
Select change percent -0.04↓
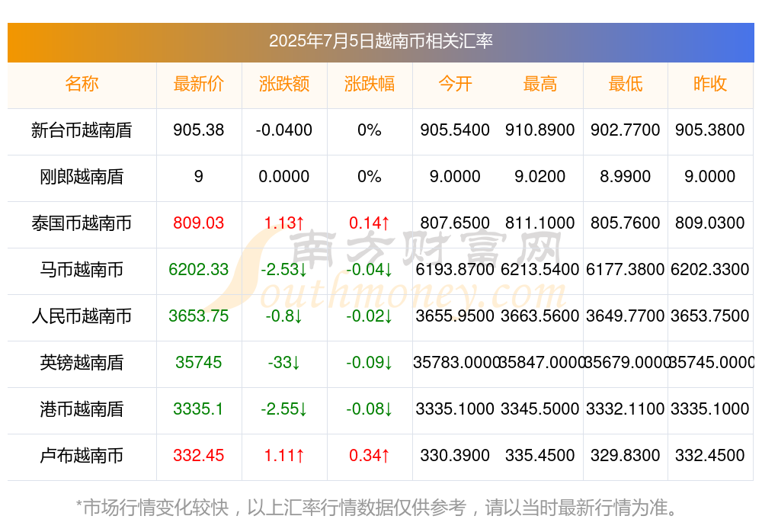(370, 269)
